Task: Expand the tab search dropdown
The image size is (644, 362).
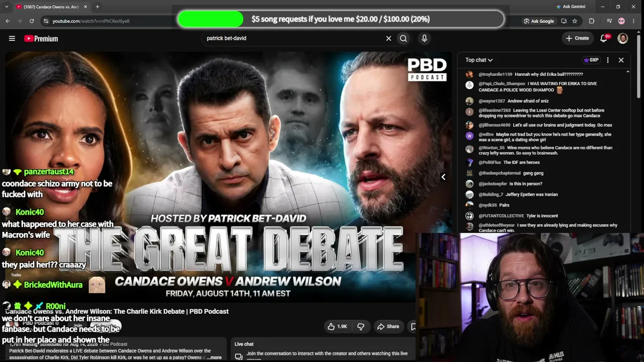Action: pyautogui.click(x=6, y=7)
